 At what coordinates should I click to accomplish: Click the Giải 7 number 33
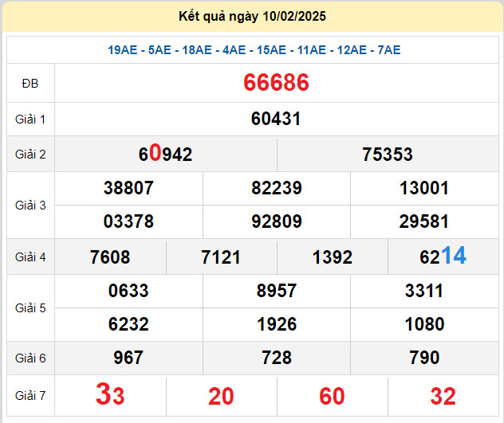(x=110, y=394)
